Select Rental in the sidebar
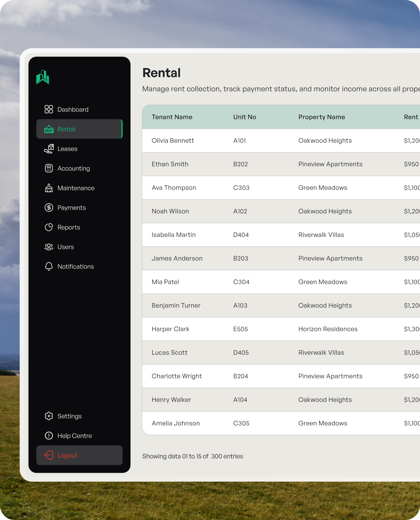 79,129
